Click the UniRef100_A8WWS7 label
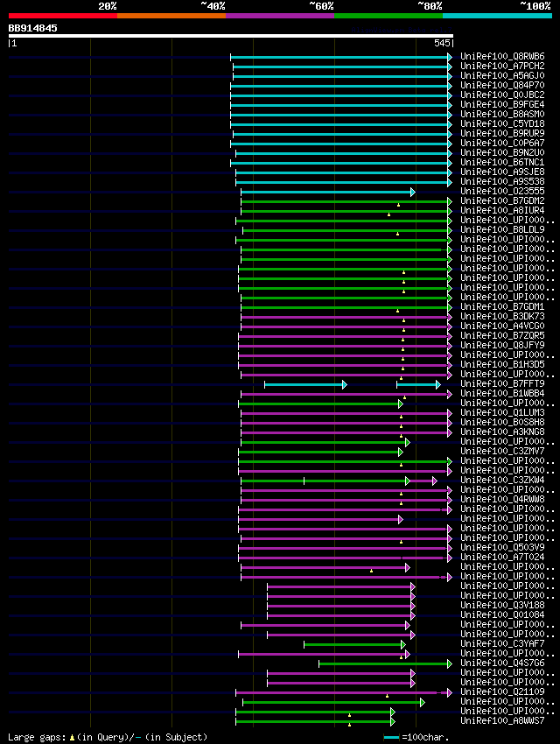 click(502, 720)
